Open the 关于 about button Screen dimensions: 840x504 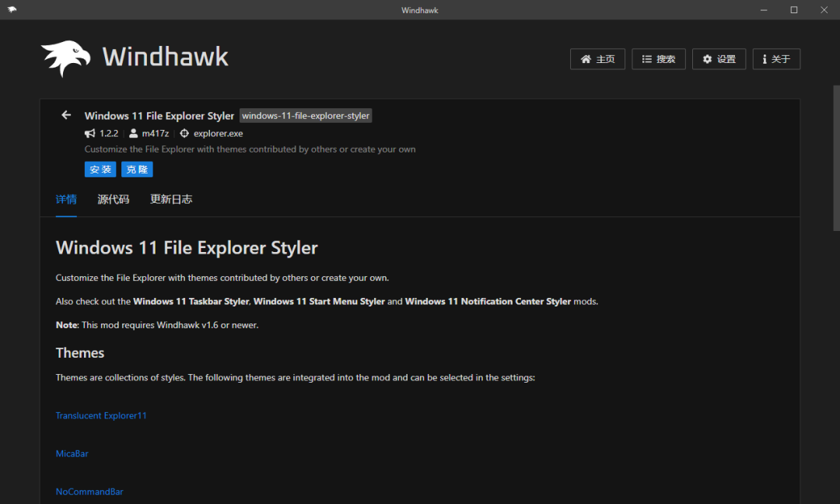pyautogui.click(x=776, y=59)
